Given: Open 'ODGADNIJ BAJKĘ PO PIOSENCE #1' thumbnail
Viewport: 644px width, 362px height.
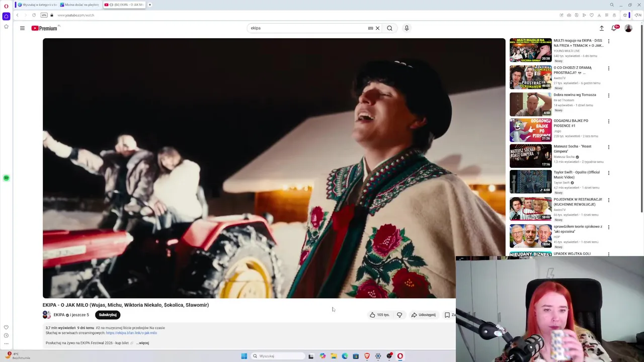Looking at the screenshot, I should click(x=530, y=130).
